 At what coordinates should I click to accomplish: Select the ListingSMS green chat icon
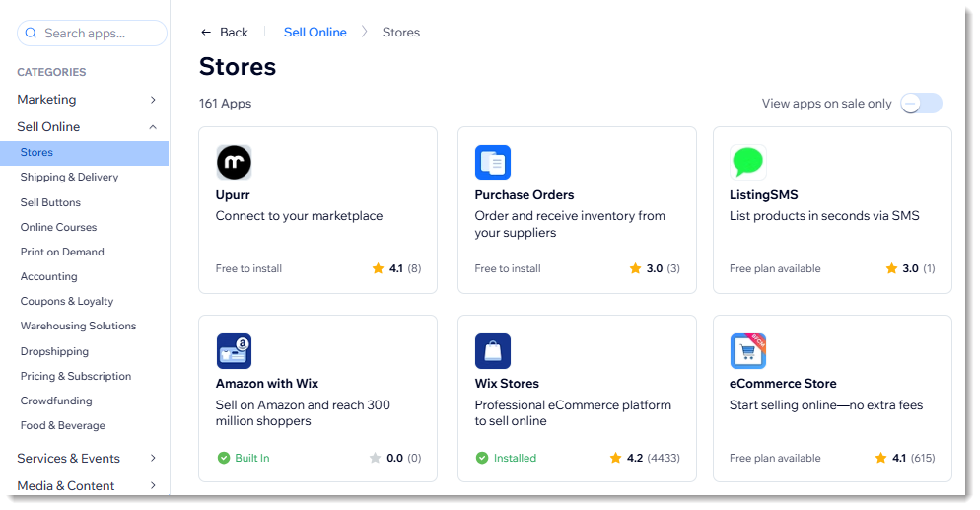point(747,162)
